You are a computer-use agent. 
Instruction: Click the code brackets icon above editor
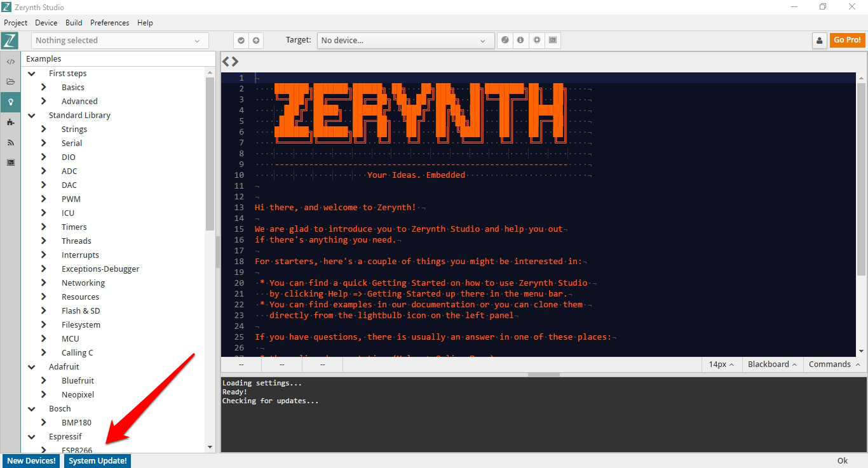[230, 62]
